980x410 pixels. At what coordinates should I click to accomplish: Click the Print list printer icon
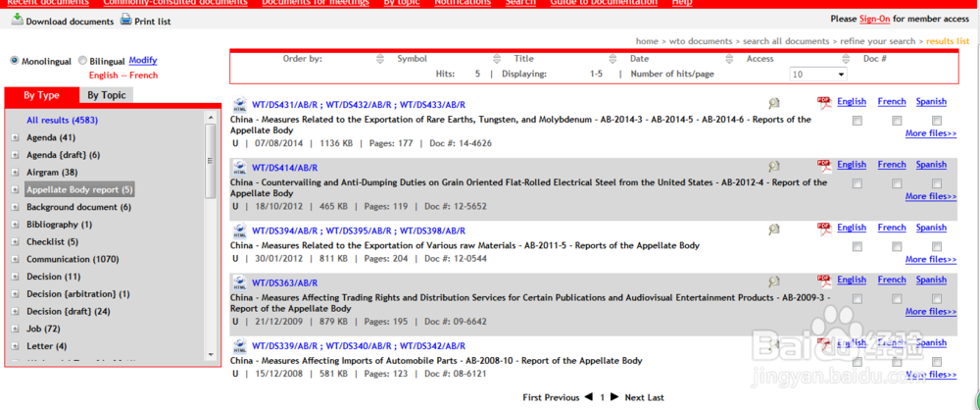pyautogui.click(x=125, y=20)
